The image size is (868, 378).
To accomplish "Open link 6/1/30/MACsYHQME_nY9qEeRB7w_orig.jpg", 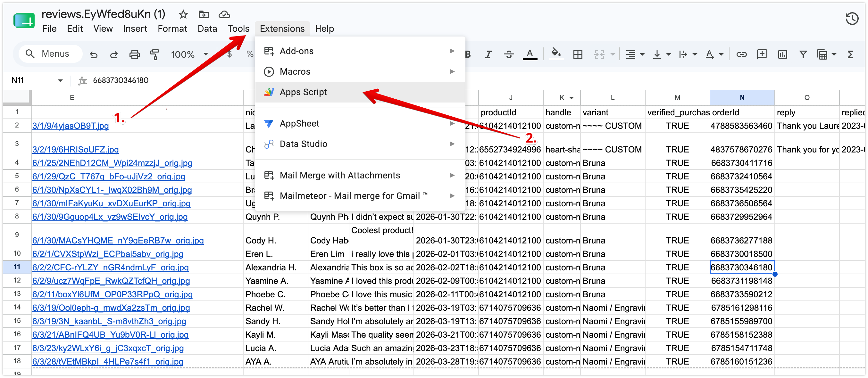I will pyautogui.click(x=118, y=241).
